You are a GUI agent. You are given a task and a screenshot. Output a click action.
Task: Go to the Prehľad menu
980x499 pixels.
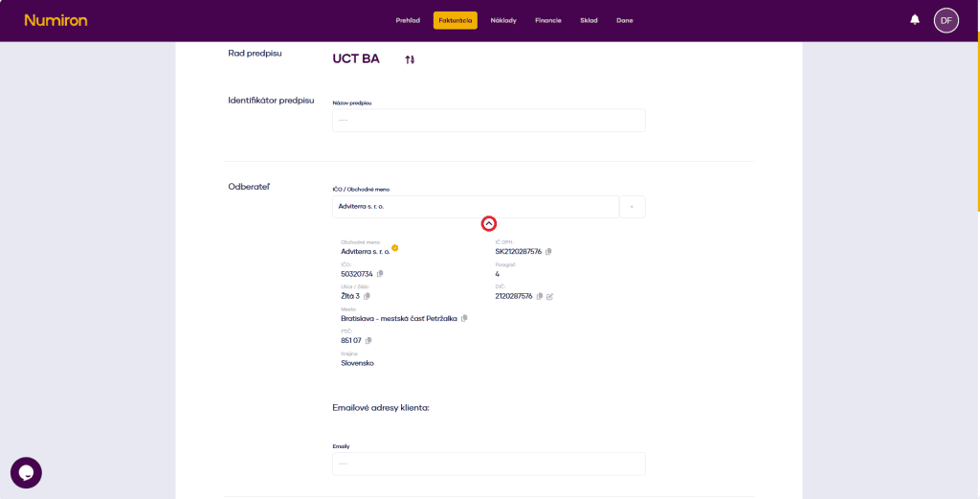(408, 20)
